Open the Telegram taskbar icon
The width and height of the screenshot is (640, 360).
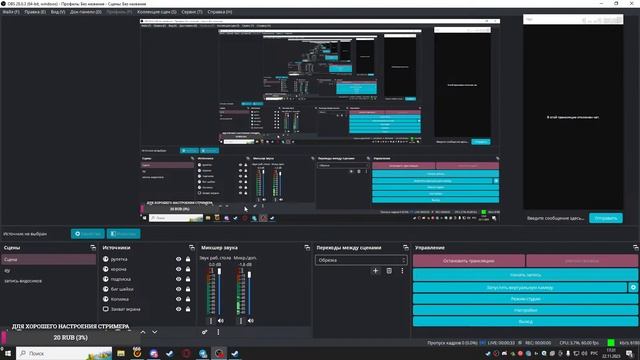click(x=203, y=353)
